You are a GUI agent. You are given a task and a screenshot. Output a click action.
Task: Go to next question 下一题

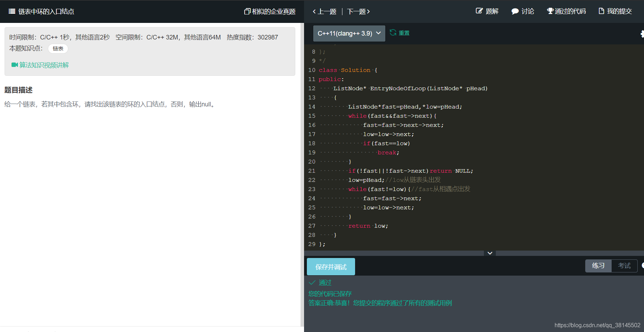click(x=358, y=12)
